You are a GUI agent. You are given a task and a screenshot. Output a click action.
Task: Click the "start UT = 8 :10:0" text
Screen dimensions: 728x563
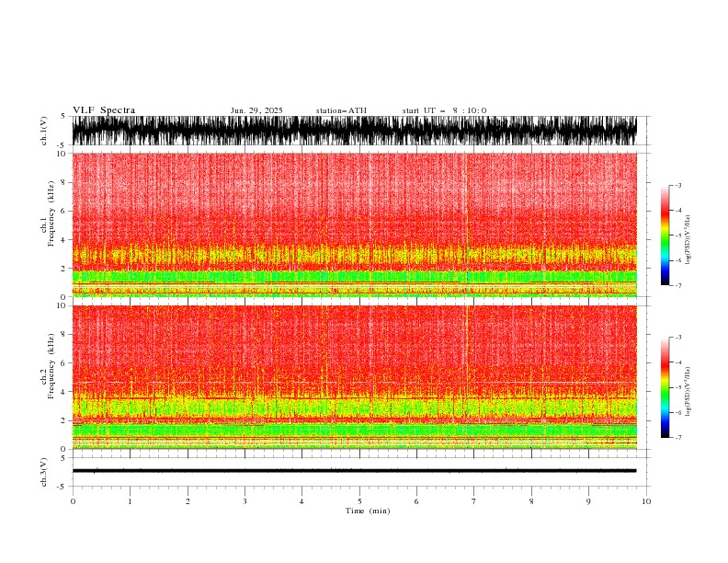click(444, 110)
